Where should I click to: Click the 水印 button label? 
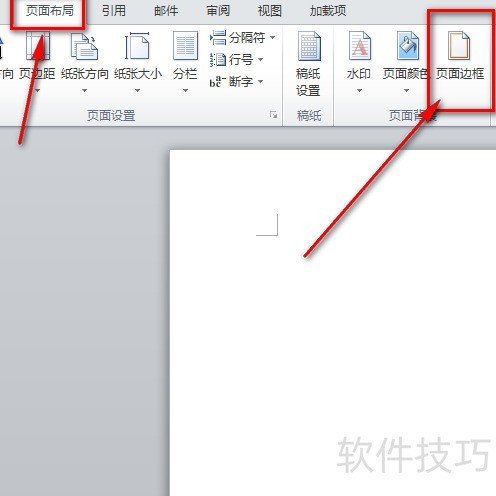tap(359, 74)
